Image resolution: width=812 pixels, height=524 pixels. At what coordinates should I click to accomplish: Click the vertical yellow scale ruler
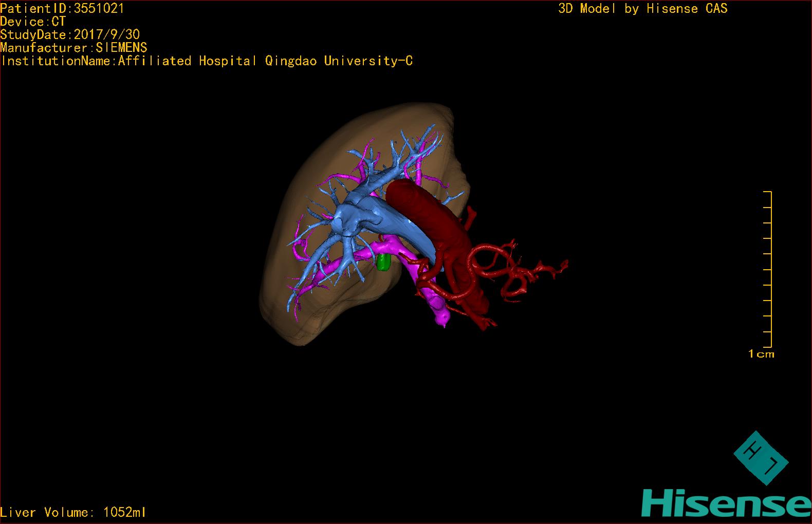click(x=770, y=269)
